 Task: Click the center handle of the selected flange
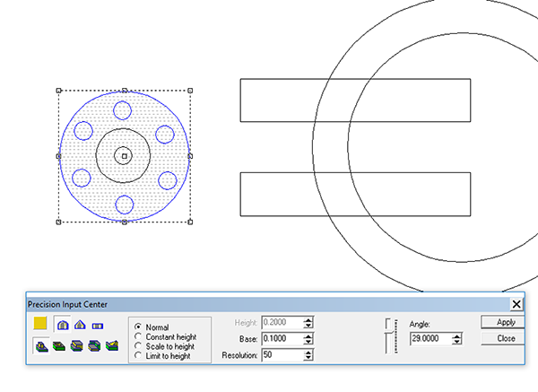pos(125,156)
